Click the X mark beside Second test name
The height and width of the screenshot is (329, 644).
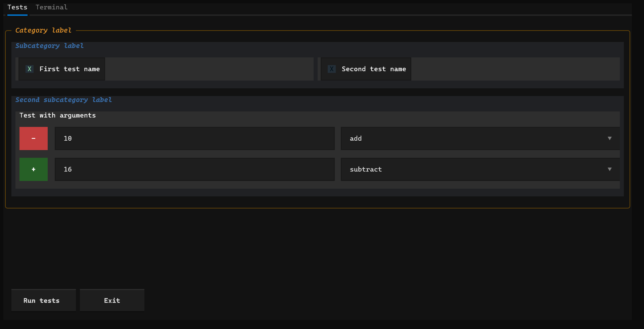[332, 69]
